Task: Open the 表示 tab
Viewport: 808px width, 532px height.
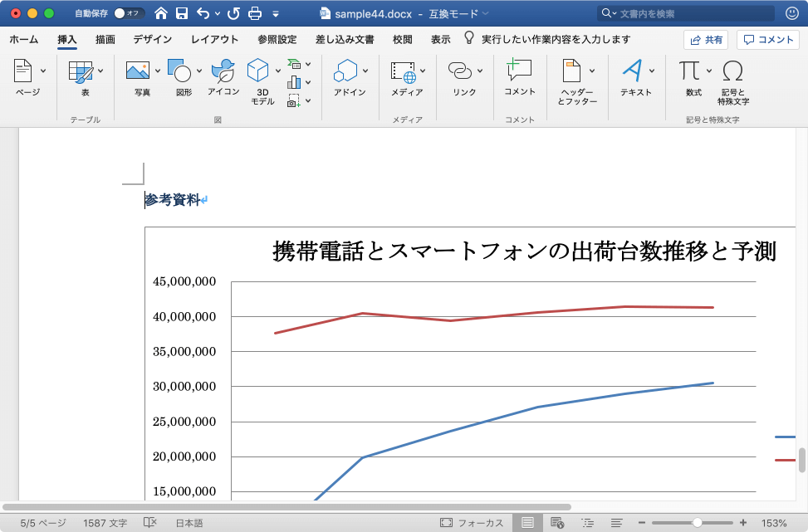Action: click(441, 40)
